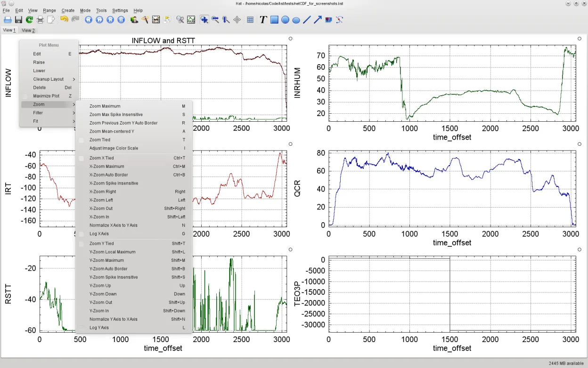Expand the Cleanup Layout submenu
The width and height of the screenshot is (588, 368).
point(49,79)
